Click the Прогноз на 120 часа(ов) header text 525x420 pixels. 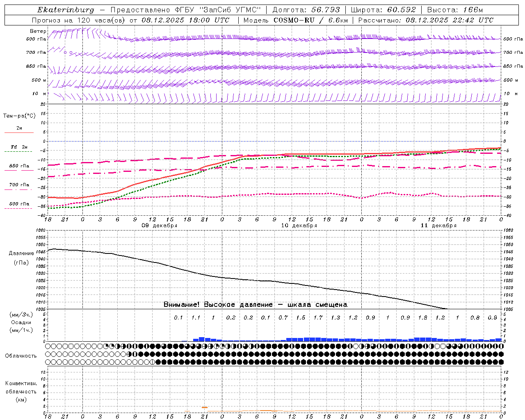(79, 20)
